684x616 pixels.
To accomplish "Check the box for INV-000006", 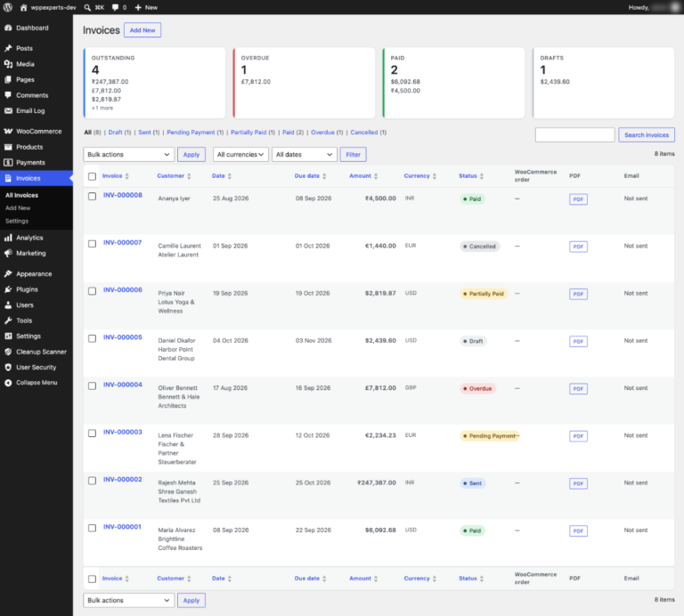I will [92, 291].
